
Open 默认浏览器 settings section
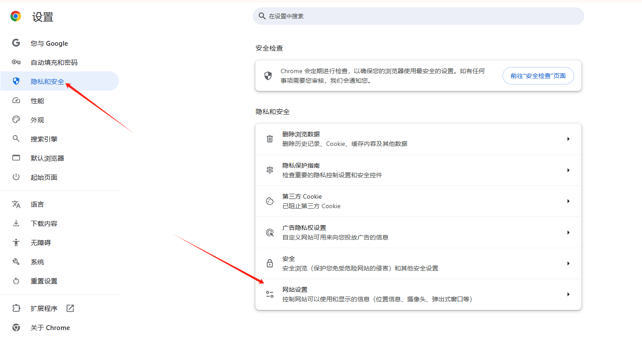pos(60,158)
